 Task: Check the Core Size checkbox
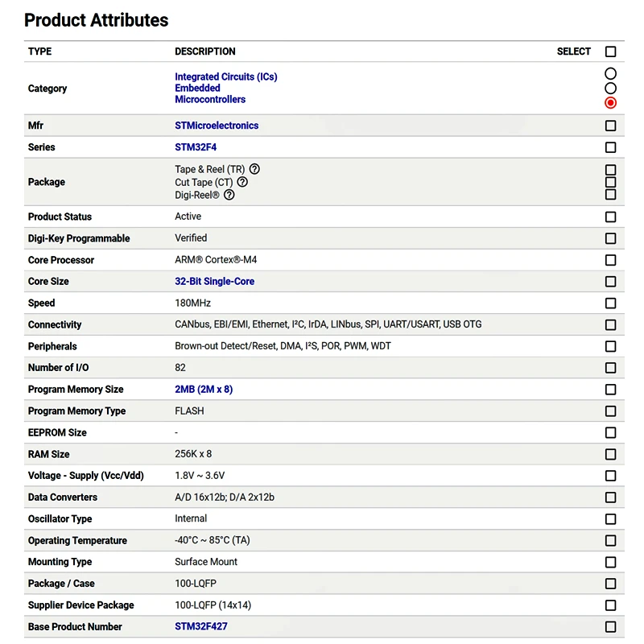tap(611, 281)
